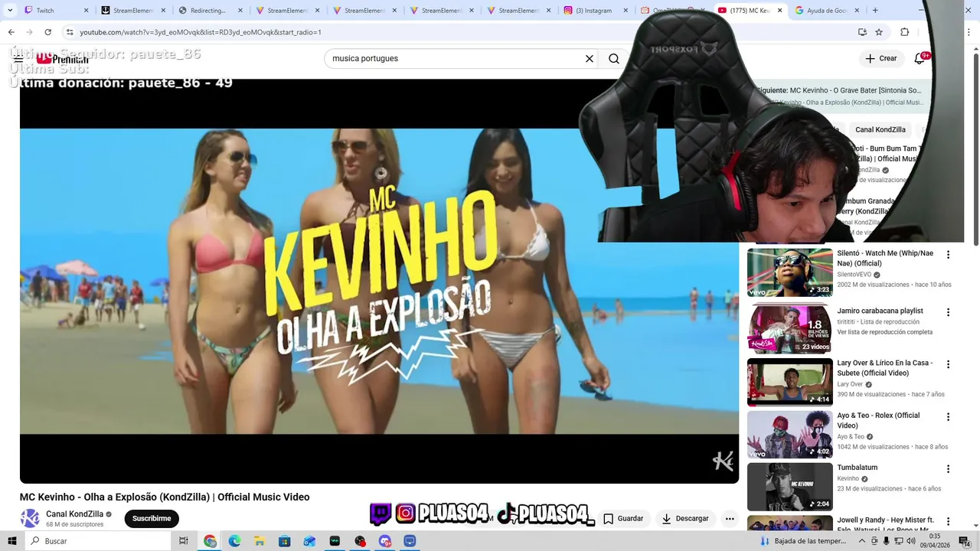Viewport: 980px width, 551px height.
Task: Close the Twitch tab
Action: [x=86, y=11]
